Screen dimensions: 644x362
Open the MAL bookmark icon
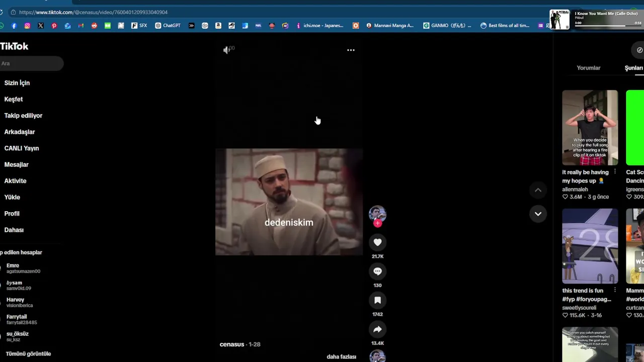(258, 26)
